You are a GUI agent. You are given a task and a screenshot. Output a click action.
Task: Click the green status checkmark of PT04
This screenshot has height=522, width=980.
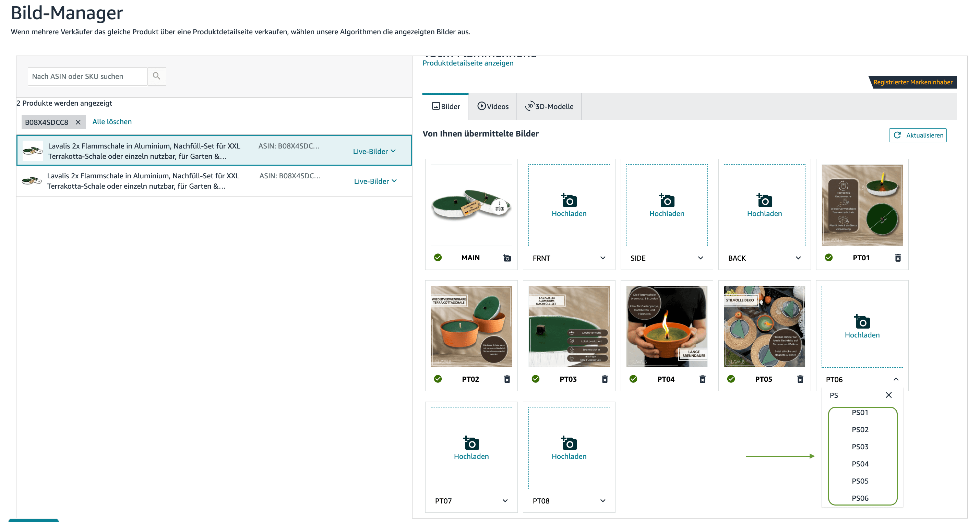point(633,379)
